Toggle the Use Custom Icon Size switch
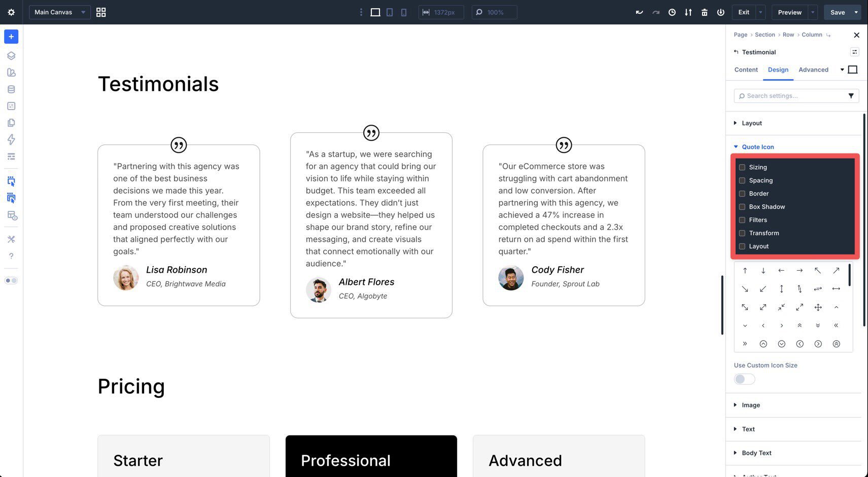The height and width of the screenshot is (477, 868). (744, 379)
